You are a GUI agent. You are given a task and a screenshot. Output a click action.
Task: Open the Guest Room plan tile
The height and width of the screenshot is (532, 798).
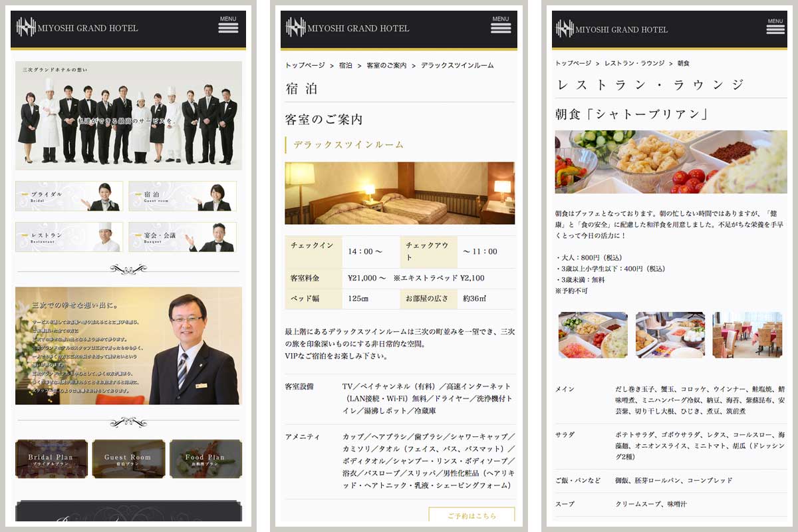click(128, 459)
